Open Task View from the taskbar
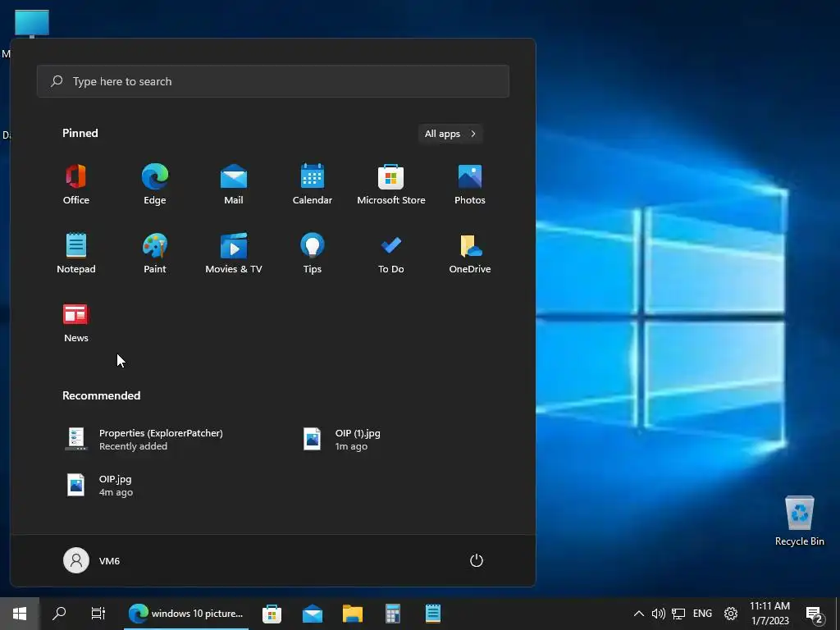 (98, 614)
